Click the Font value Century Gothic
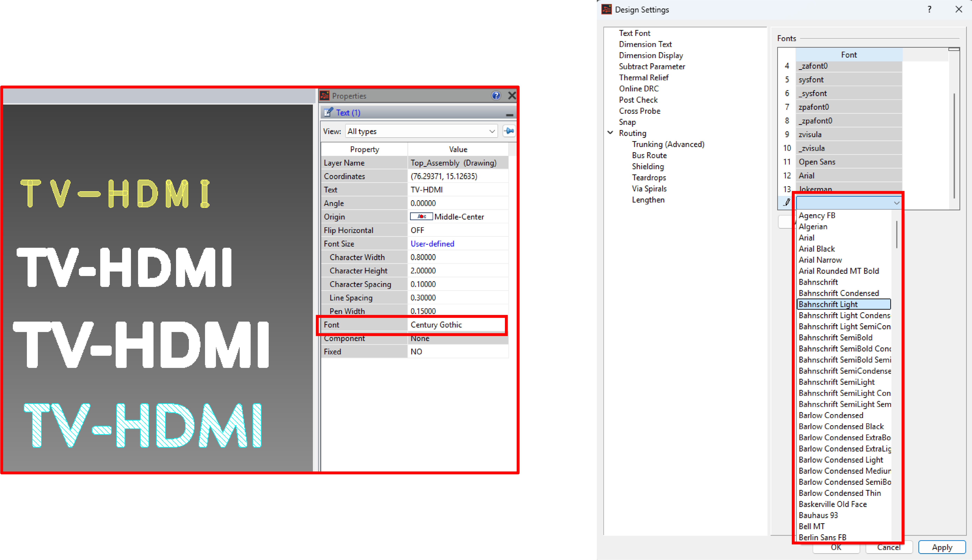This screenshot has height=560, width=972. 458,325
